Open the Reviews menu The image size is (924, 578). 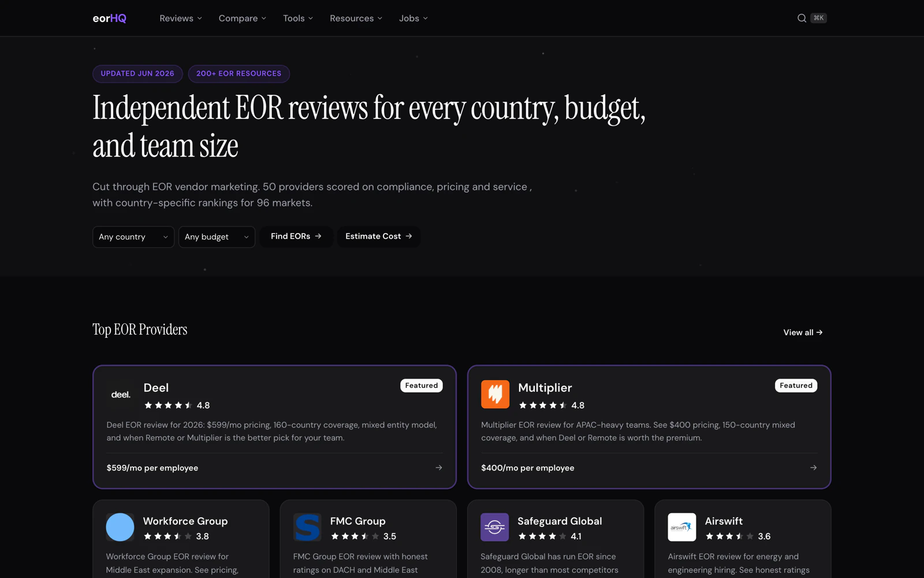pyautogui.click(x=181, y=18)
